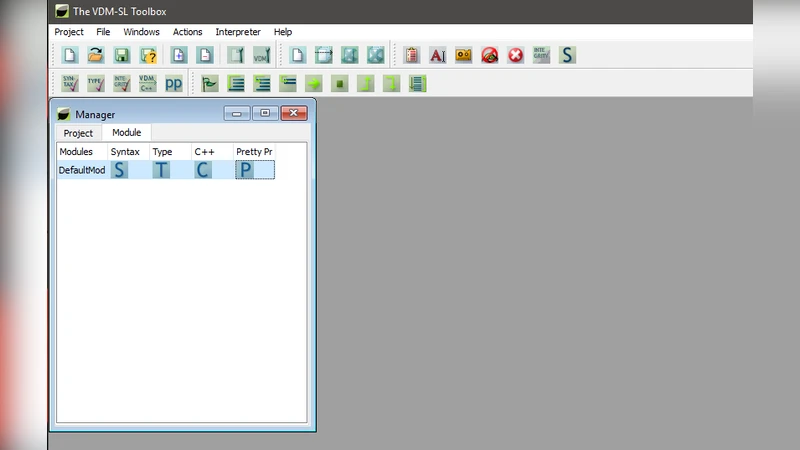
Task: Toggle pretty print 'P' for DefaultMod
Action: [245, 170]
